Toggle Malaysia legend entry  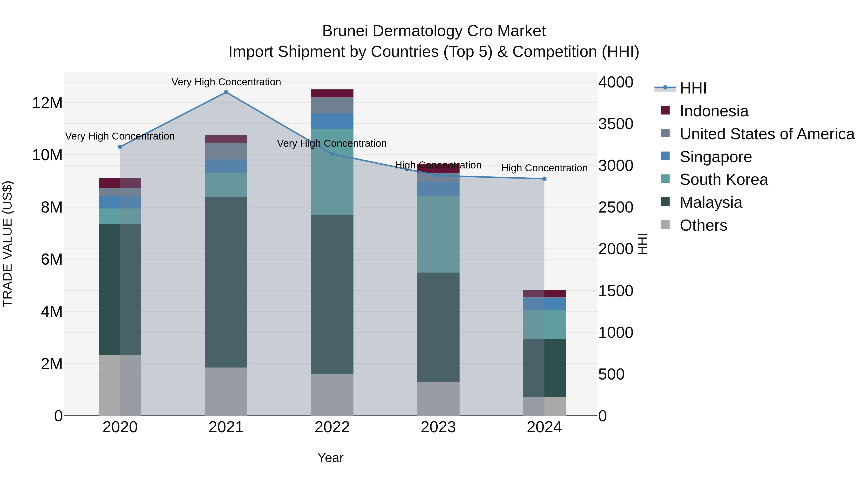(x=702, y=202)
